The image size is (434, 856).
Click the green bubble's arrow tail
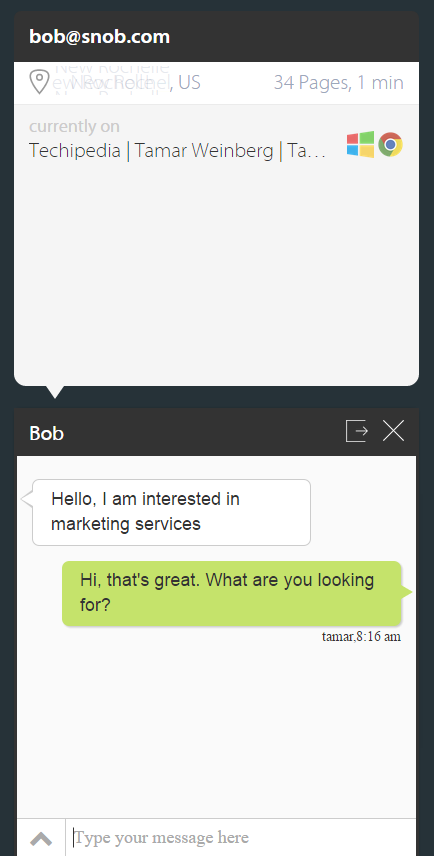(x=407, y=592)
